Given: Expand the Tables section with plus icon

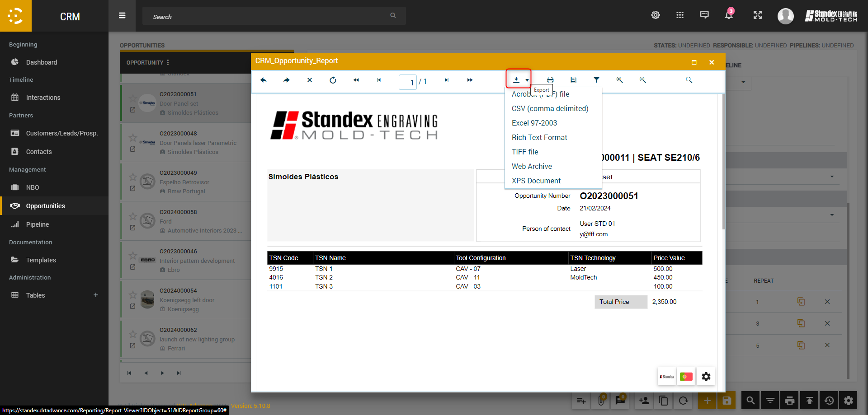Looking at the screenshot, I should tap(96, 295).
